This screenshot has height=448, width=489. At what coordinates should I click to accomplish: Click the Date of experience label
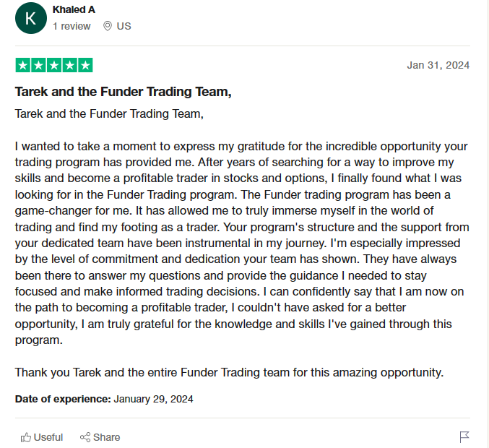[x=63, y=399]
